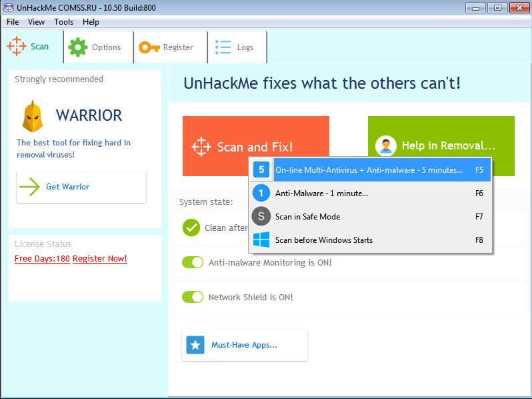Click the orange crosshair Scan tab icon
Viewport: 532px width, 399px height.
[x=16, y=46]
